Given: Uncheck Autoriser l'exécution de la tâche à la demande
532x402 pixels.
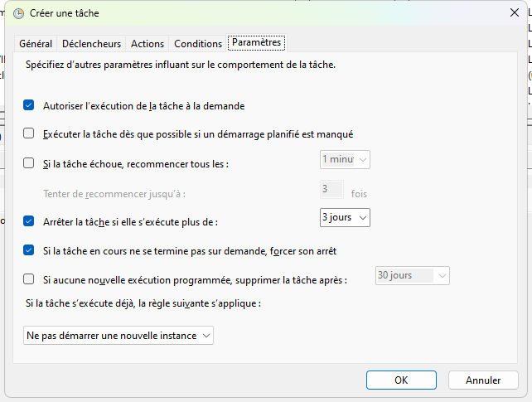Looking at the screenshot, I should tap(29, 105).
